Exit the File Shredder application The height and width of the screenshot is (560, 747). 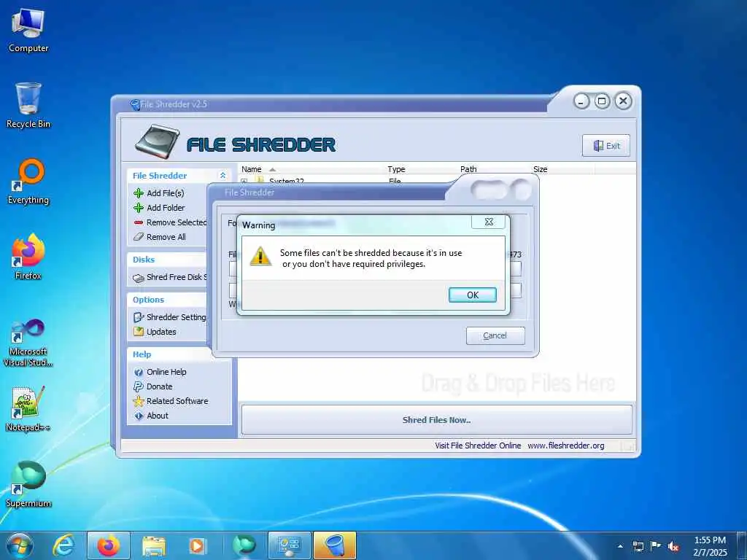pos(606,146)
